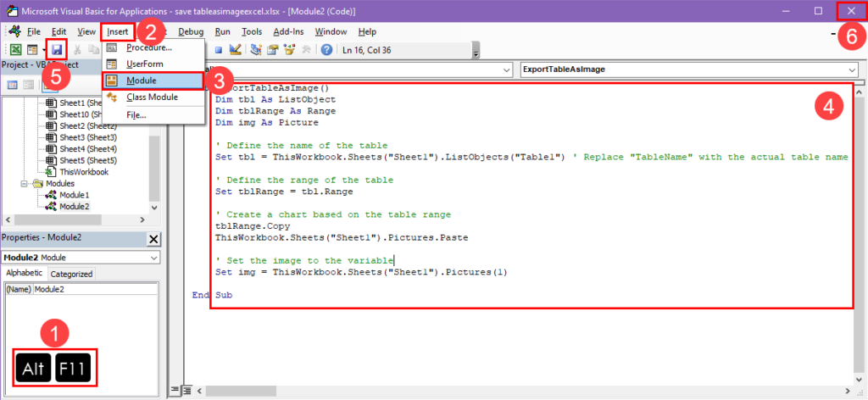The width and height of the screenshot is (868, 400).
Task: Toggle Design Mode toolbar icon
Action: 235,50
